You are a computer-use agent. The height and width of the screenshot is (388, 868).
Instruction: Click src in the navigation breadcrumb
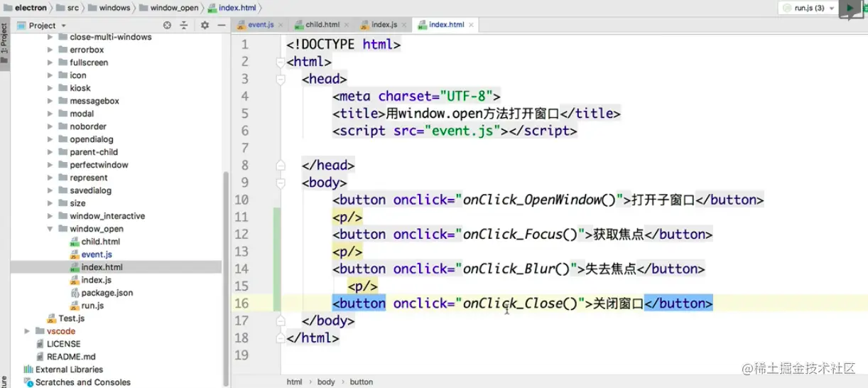click(68, 8)
